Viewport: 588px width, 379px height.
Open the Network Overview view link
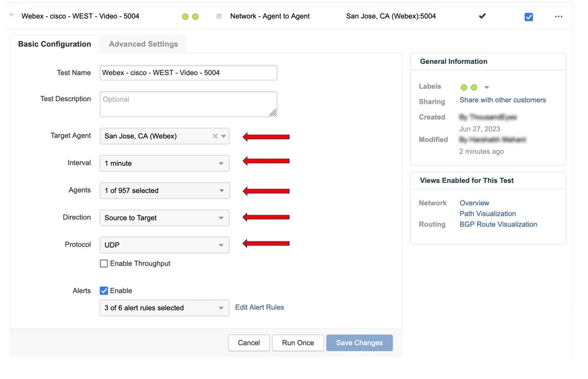pos(475,203)
